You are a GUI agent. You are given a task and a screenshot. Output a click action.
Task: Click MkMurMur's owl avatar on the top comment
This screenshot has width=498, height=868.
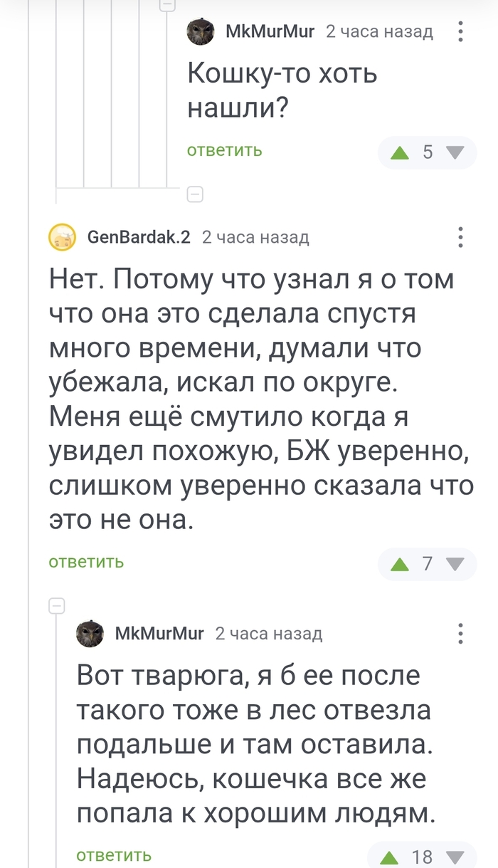pos(201,31)
